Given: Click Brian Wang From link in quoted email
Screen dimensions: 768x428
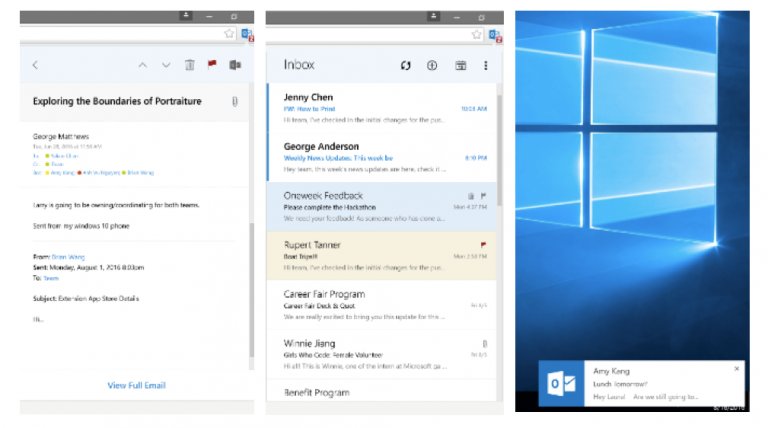Looking at the screenshot, I should tap(68, 257).
